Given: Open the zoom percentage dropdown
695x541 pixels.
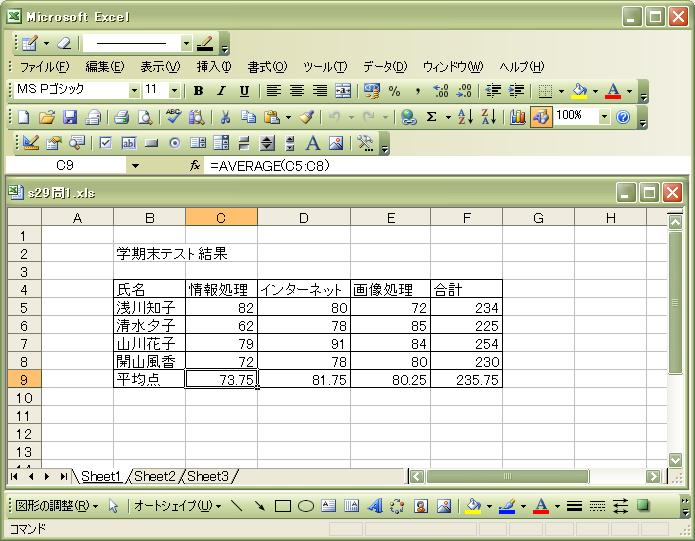Looking at the screenshot, I should coord(604,117).
